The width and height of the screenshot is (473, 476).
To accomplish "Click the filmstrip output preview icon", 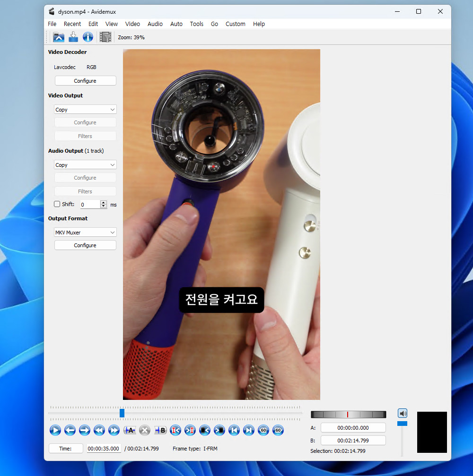I will (105, 37).
